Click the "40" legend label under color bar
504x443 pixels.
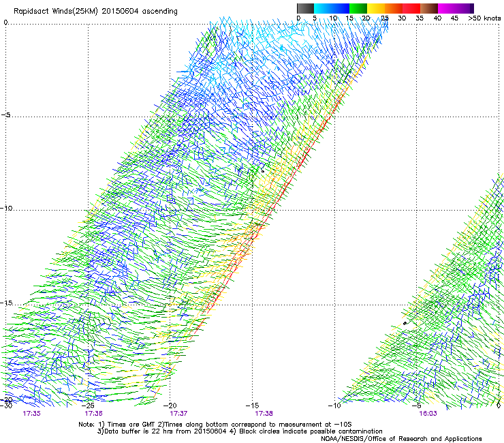[437, 18]
